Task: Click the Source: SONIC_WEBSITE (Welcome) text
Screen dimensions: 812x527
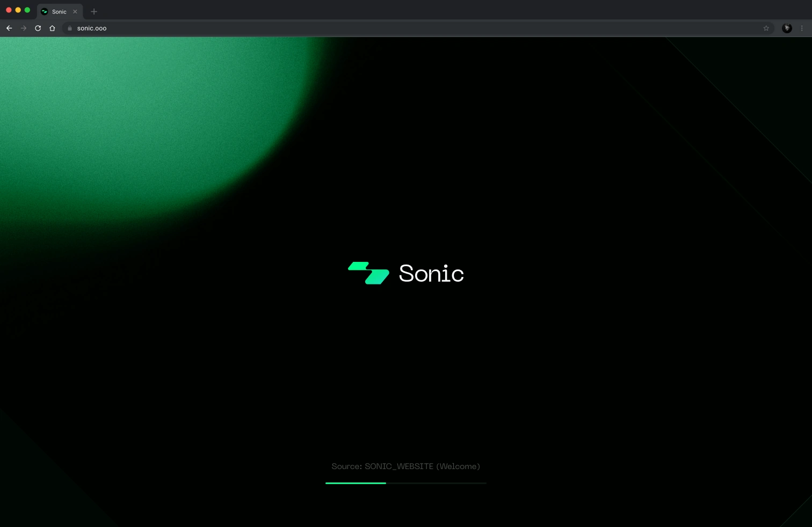Action: pos(406,466)
